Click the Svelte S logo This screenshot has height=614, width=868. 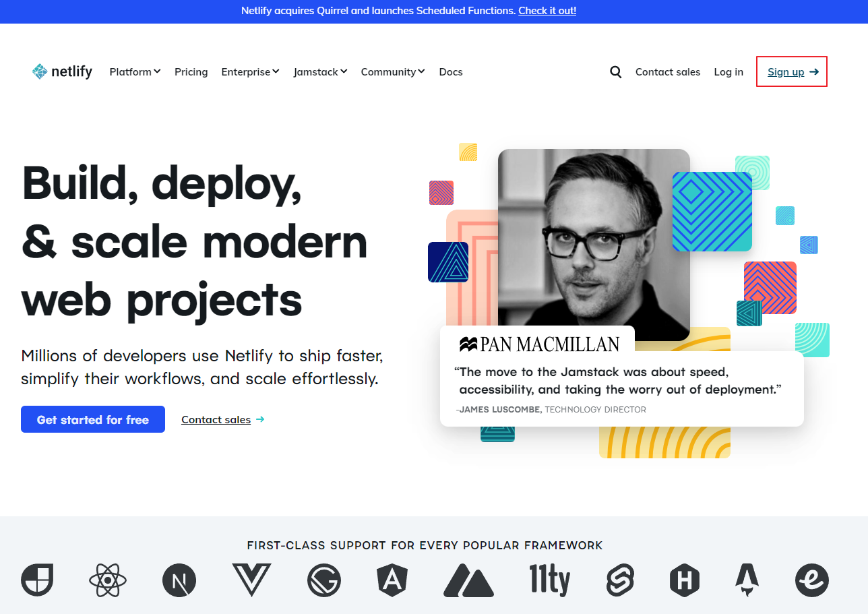tap(620, 580)
